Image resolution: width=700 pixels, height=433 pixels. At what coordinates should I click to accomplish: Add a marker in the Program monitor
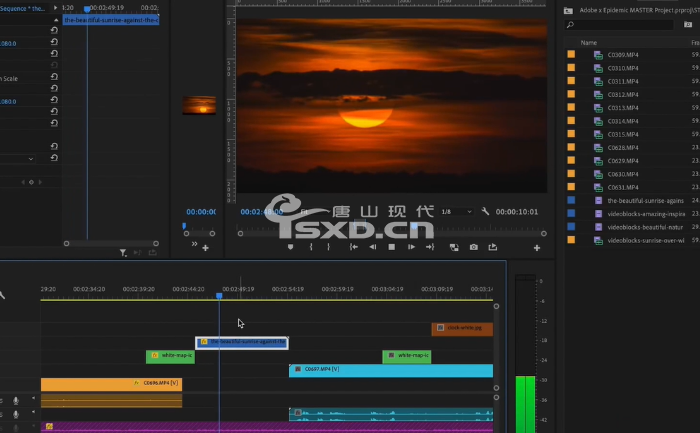pos(291,247)
